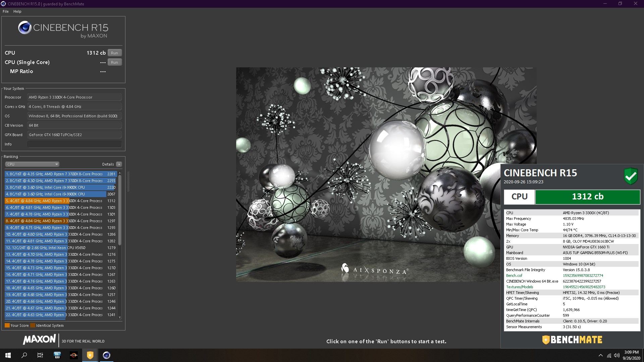Select ranking entry 2 scoring 2255
644x362 pixels.
pos(61,181)
